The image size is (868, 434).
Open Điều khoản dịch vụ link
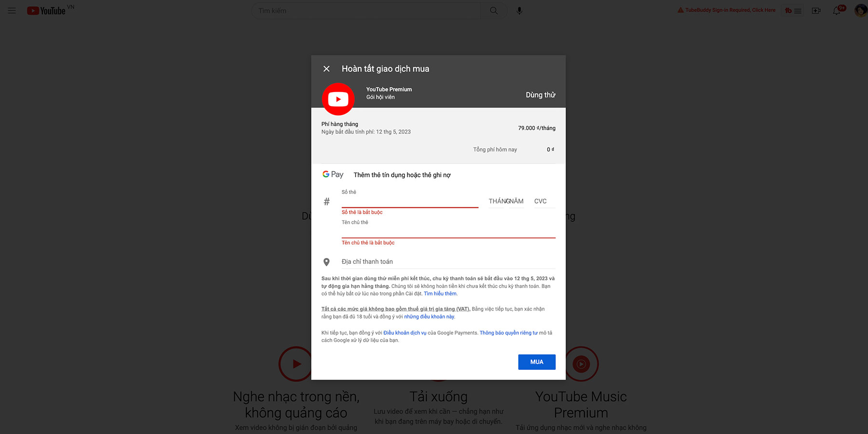(405, 333)
